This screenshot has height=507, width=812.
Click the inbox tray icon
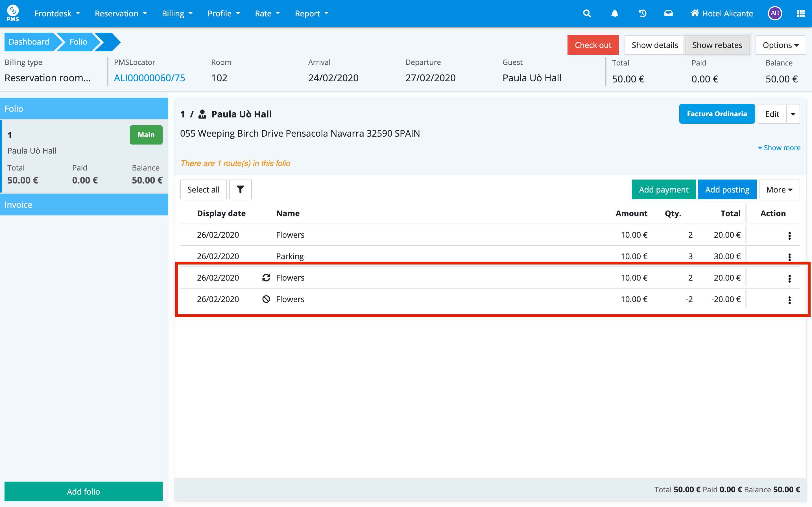point(668,14)
